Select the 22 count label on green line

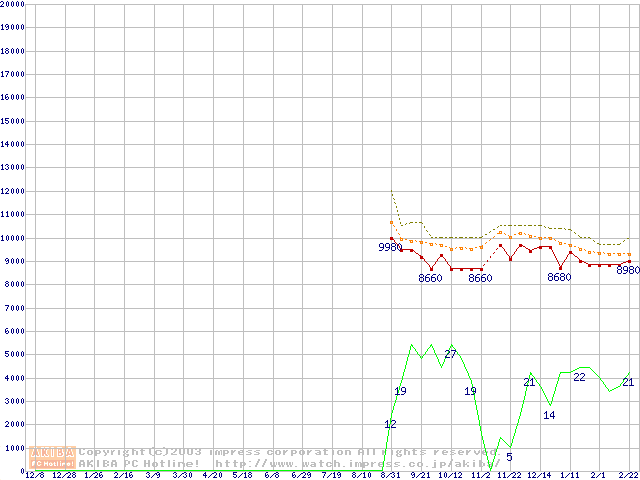point(580,377)
